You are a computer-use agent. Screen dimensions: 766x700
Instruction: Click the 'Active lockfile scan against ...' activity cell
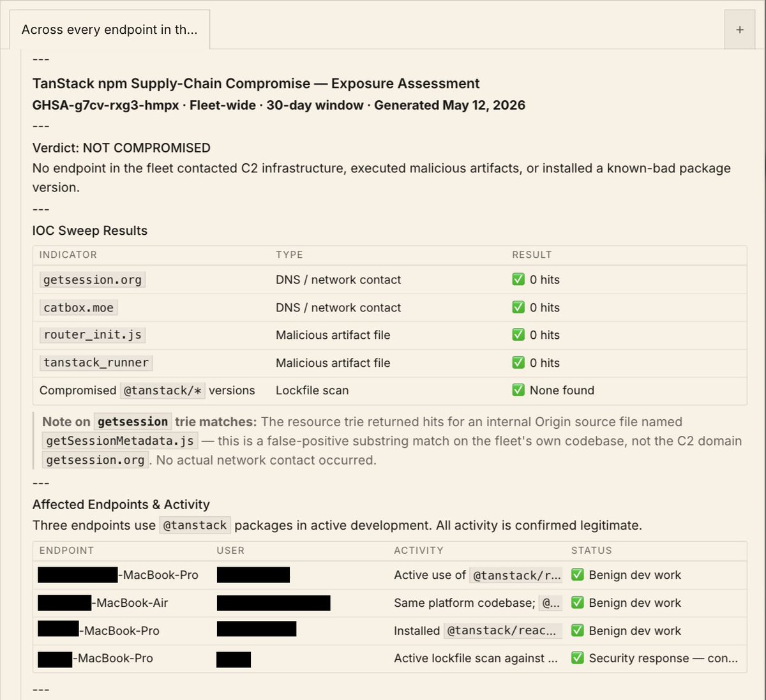[476, 658]
